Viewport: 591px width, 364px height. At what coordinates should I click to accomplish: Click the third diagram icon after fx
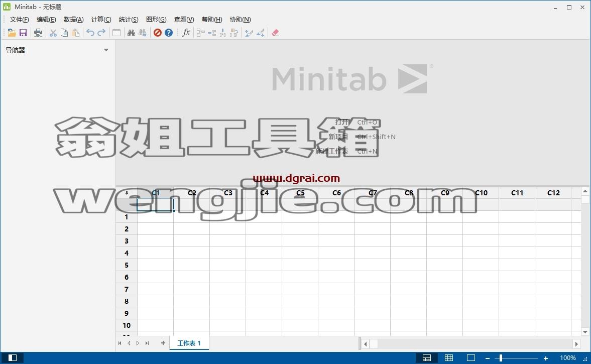click(223, 33)
